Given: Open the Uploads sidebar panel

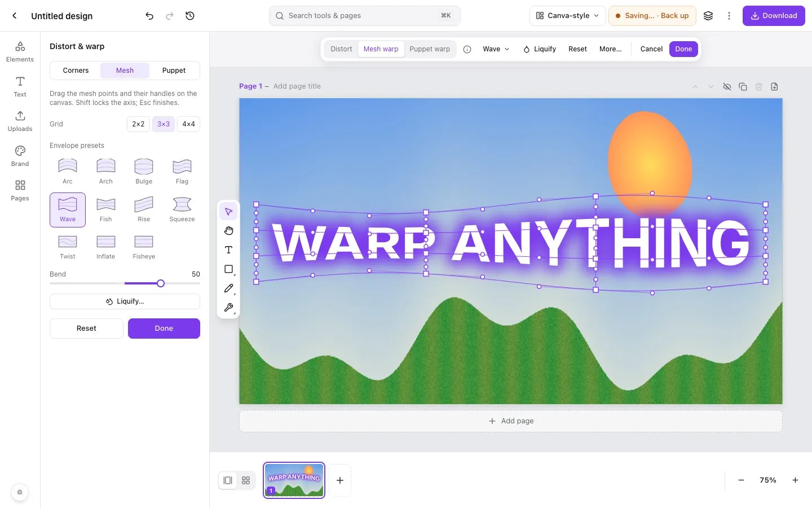Looking at the screenshot, I should (20, 121).
